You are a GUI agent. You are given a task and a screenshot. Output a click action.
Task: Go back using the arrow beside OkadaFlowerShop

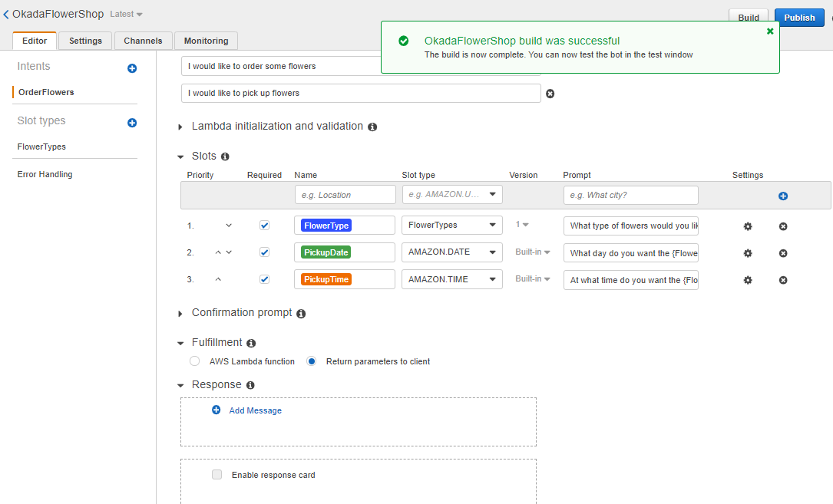(x=6, y=15)
